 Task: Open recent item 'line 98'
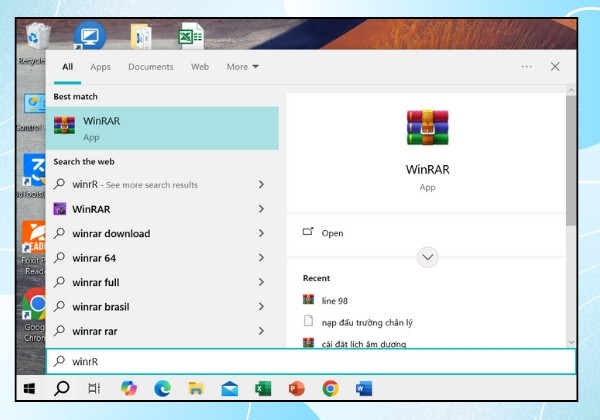pyautogui.click(x=334, y=301)
